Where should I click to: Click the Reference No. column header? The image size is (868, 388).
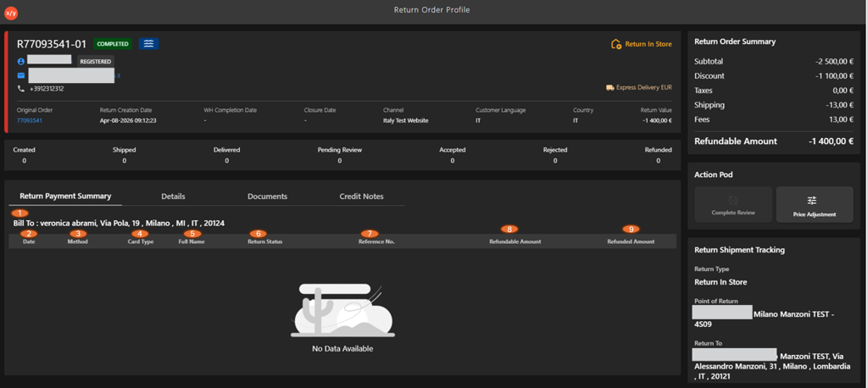coord(376,242)
